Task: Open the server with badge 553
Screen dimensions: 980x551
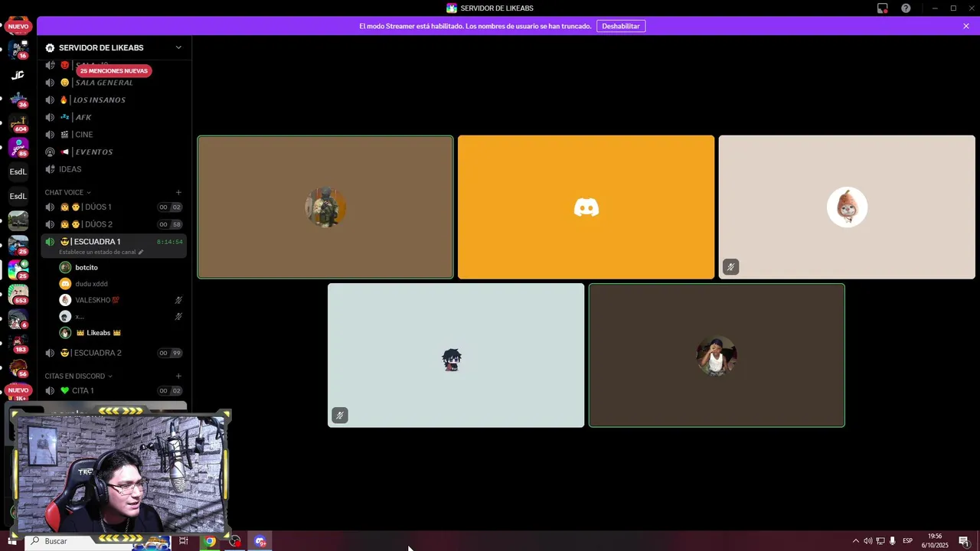Action: tap(18, 295)
